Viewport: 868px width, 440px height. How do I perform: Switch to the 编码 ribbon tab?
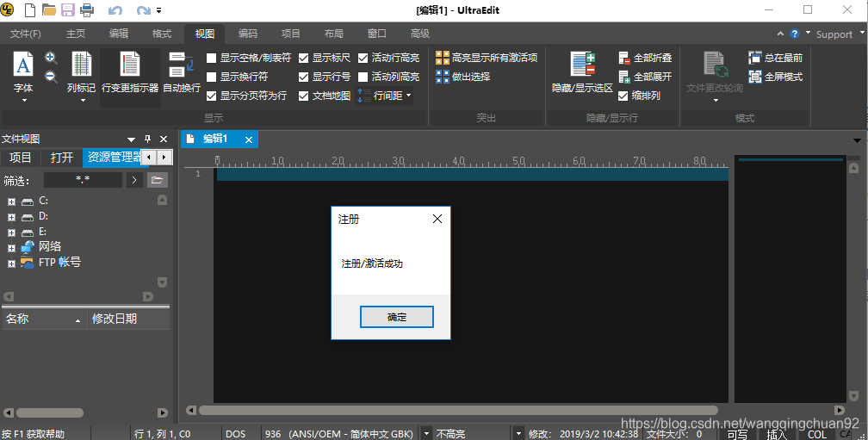[247, 34]
